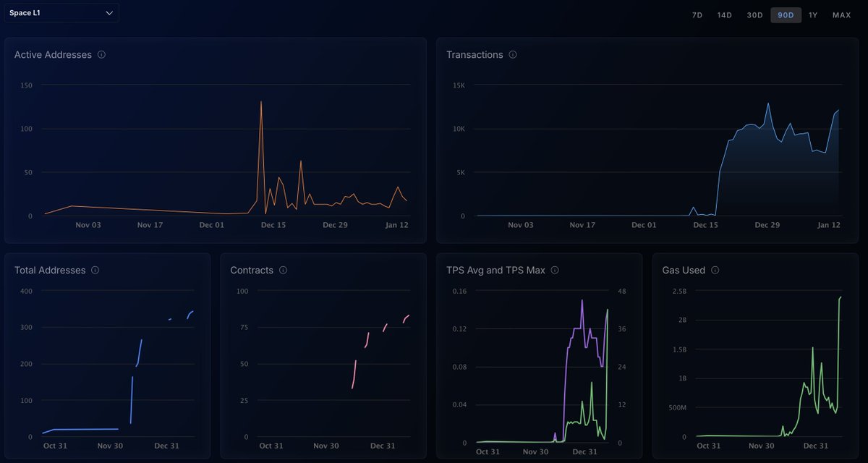Click the Gas Used info icon

pos(715,271)
